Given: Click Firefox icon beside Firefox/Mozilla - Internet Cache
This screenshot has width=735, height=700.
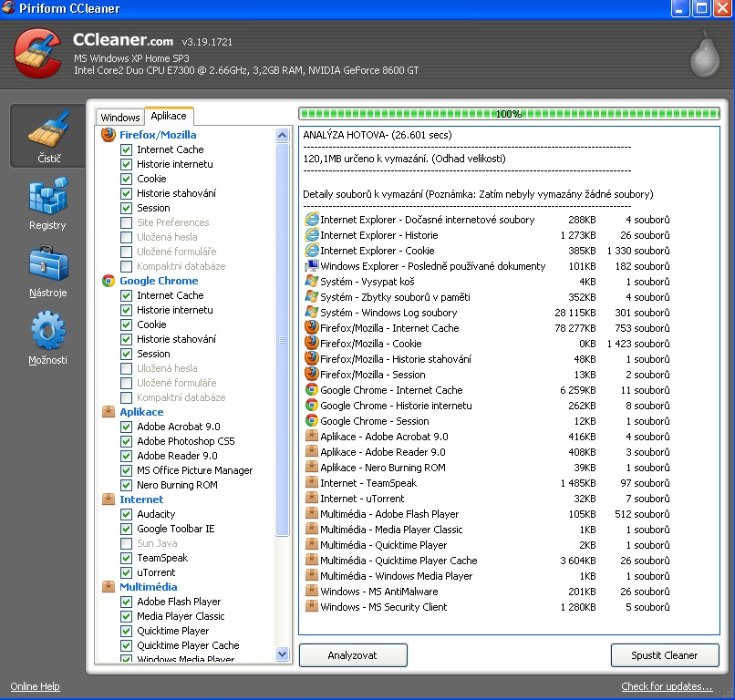Looking at the screenshot, I should click(311, 327).
